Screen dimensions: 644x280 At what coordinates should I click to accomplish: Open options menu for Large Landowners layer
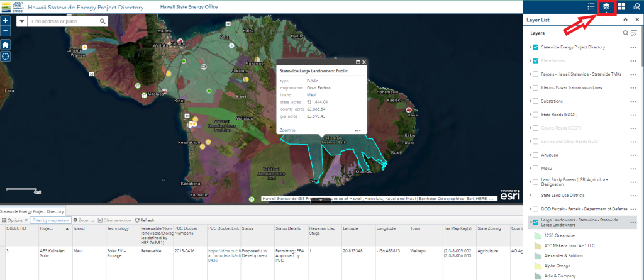633,223
